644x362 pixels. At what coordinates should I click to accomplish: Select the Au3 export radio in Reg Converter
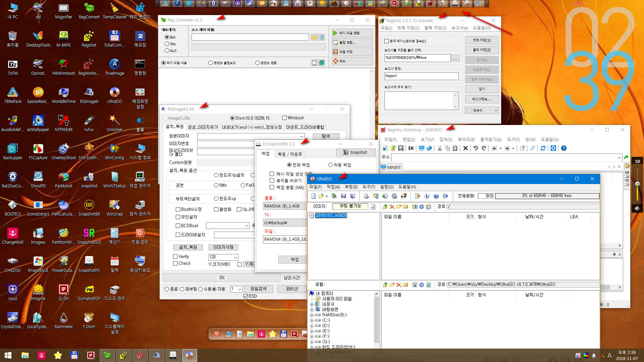point(167,51)
